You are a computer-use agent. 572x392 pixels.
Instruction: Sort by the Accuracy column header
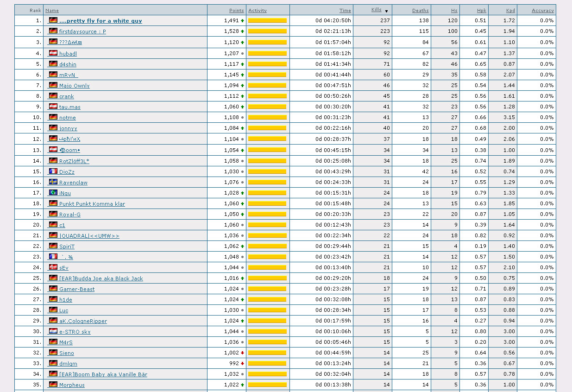(542, 10)
